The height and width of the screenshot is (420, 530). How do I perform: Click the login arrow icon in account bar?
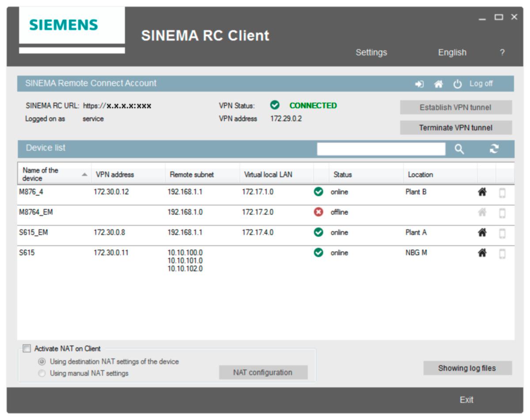click(419, 84)
